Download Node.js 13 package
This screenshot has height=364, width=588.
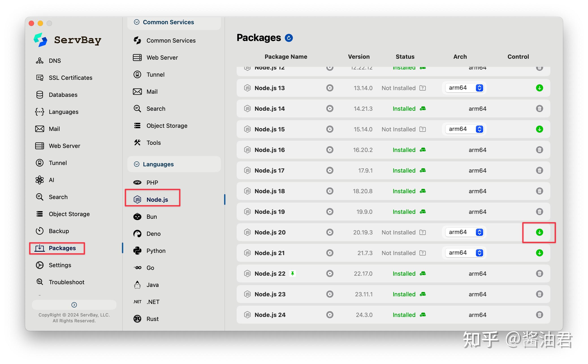coord(539,88)
